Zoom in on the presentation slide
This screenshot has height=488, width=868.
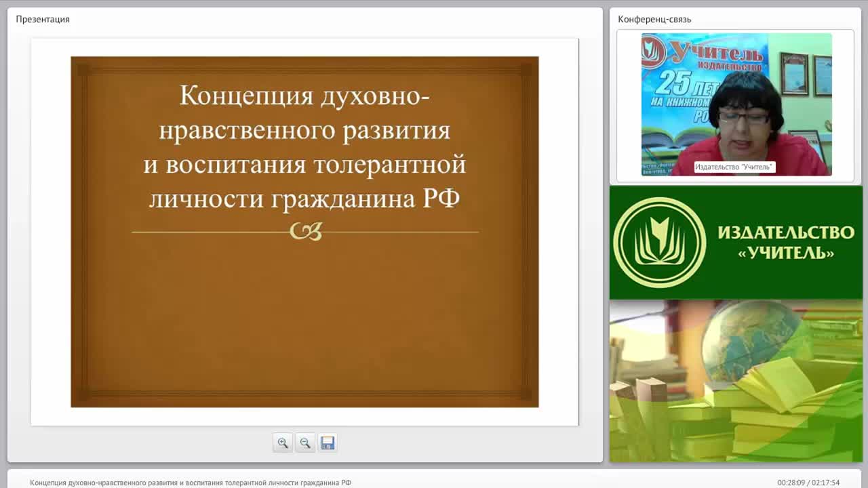[x=283, y=443]
